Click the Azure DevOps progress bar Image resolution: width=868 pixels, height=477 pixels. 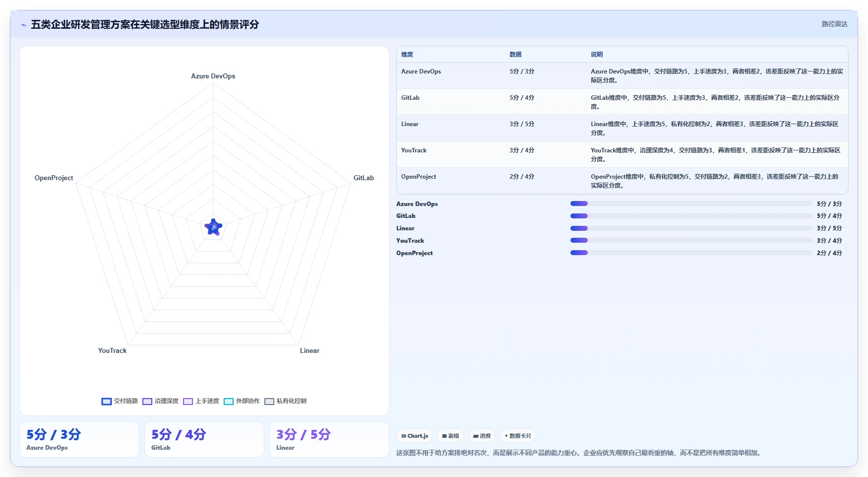pos(691,204)
